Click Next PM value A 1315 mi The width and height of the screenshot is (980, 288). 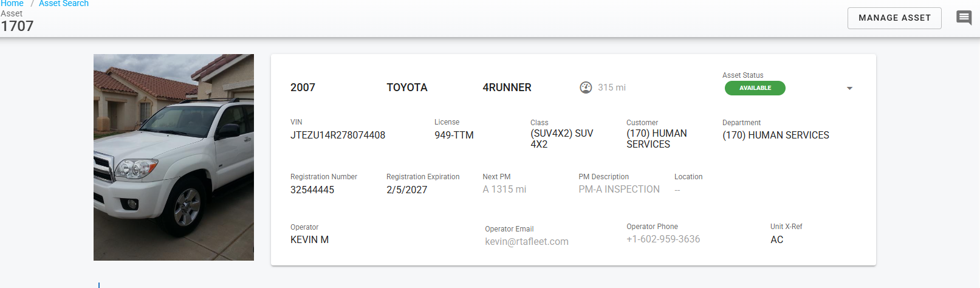click(504, 189)
